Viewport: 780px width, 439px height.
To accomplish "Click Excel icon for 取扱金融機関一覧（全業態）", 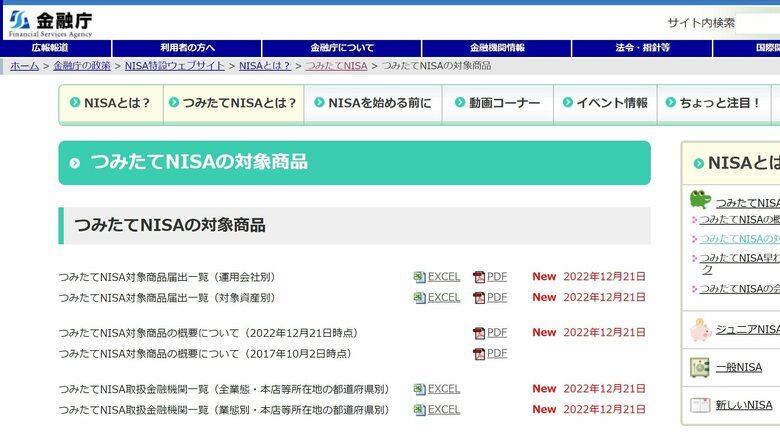I will click(419, 389).
